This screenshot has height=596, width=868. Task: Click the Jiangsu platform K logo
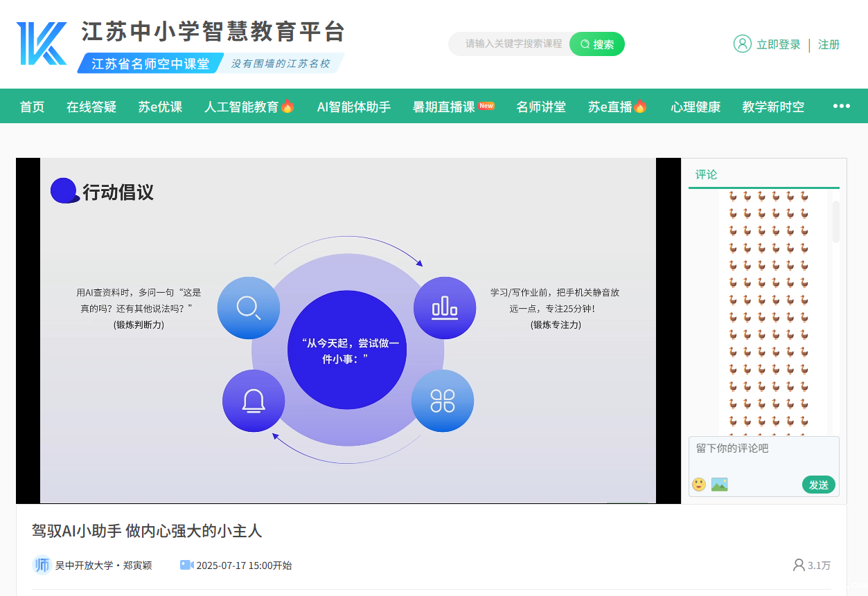coord(42,44)
